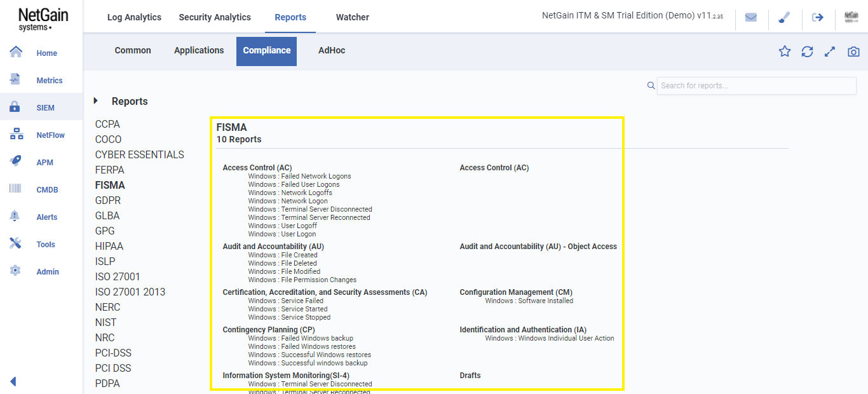The image size is (868, 394).
Task: Click the theme paintbrush icon
Action: (x=784, y=17)
